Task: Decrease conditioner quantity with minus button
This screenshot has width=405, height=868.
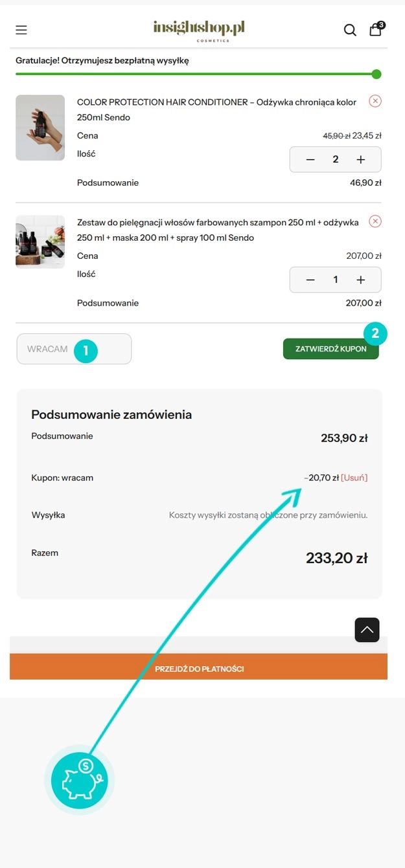Action: (x=310, y=159)
